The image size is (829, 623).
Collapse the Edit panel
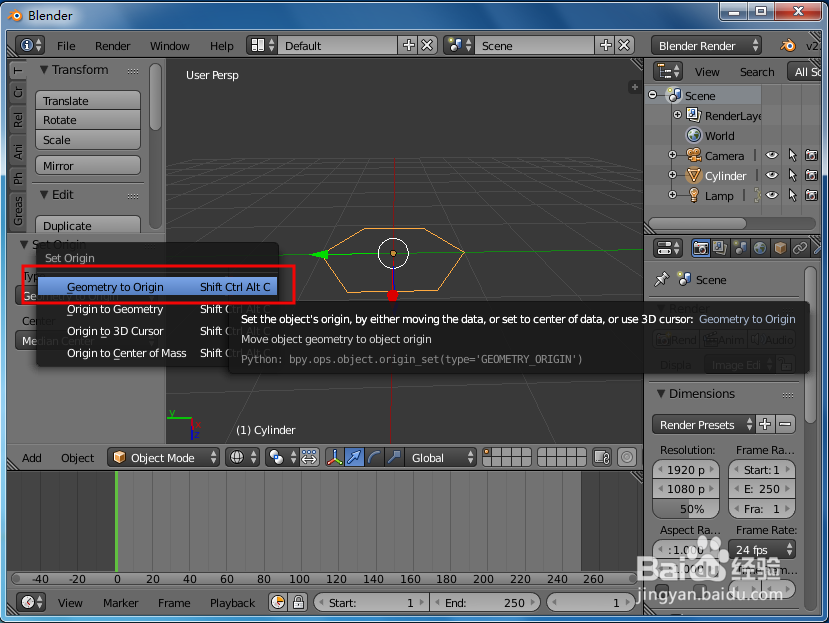point(45,195)
